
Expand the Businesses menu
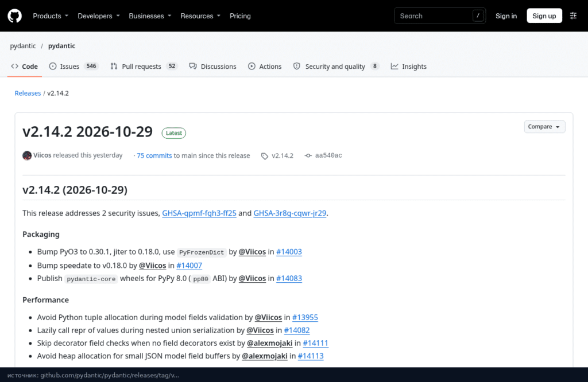point(150,15)
